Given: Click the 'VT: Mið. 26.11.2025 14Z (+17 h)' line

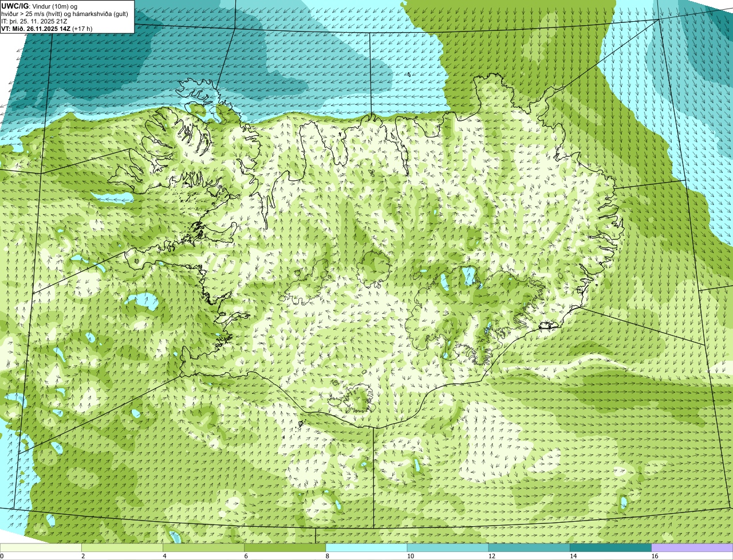Looking at the screenshot, I should (x=47, y=29).
